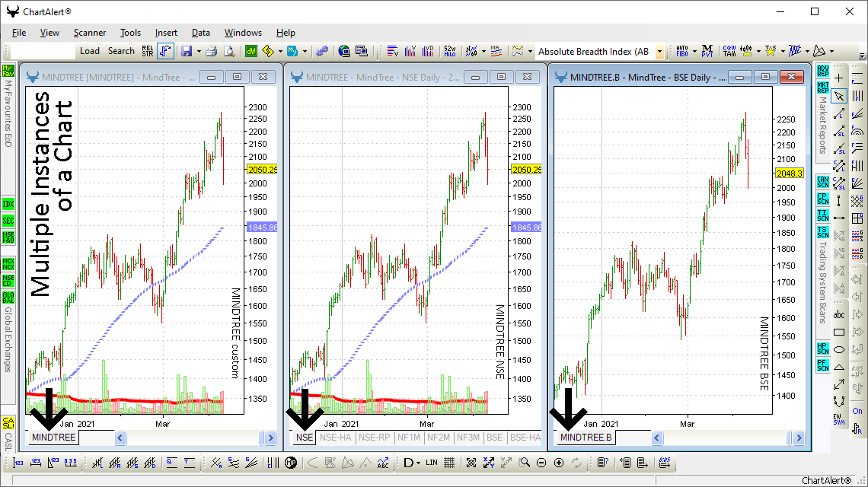Click the green dW icon
This screenshot has width=868, height=487.
point(251,51)
